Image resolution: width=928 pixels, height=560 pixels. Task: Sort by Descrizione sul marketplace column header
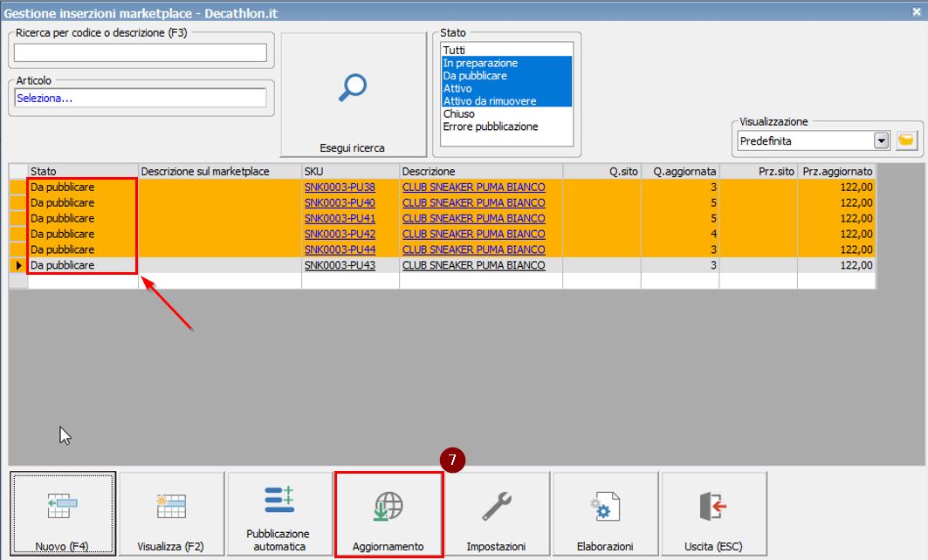(220, 172)
